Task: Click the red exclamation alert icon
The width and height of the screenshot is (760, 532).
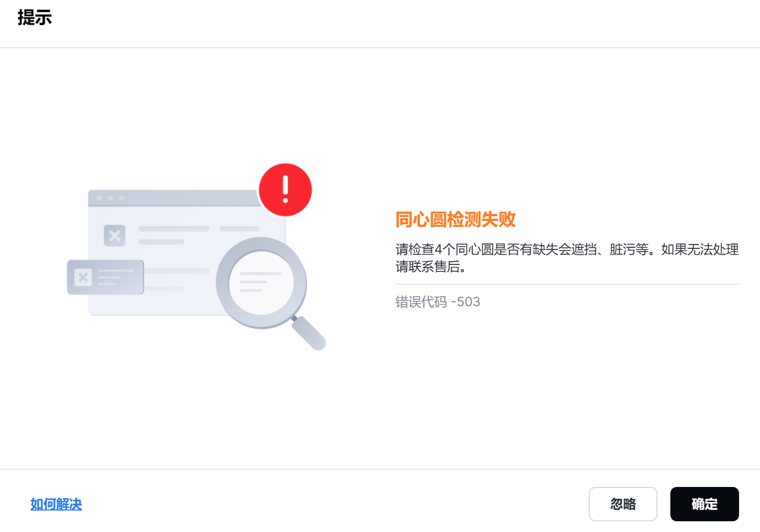Action: [x=285, y=190]
